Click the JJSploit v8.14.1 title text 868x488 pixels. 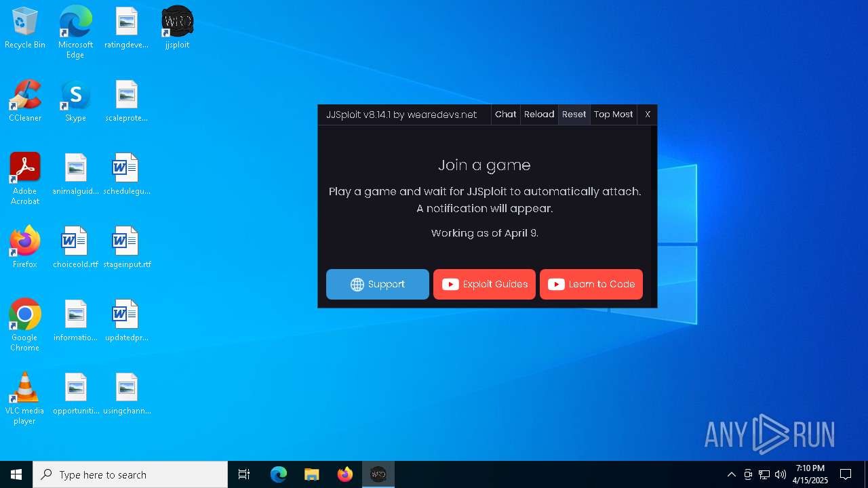(401, 115)
